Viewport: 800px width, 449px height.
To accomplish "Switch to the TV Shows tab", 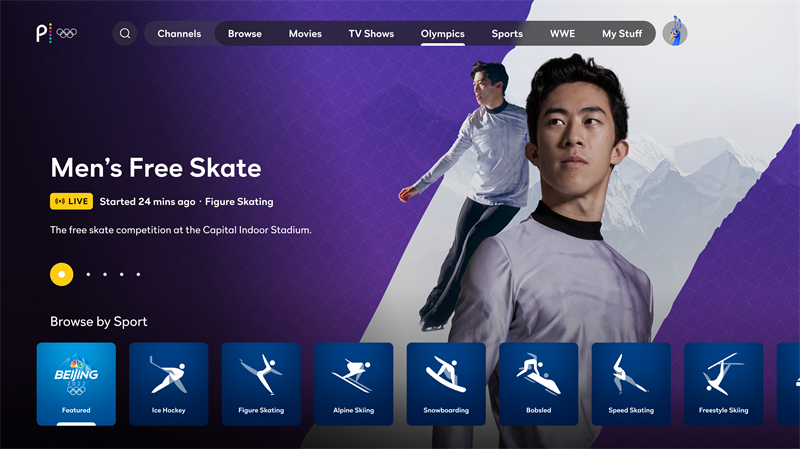I will [371, 34].
